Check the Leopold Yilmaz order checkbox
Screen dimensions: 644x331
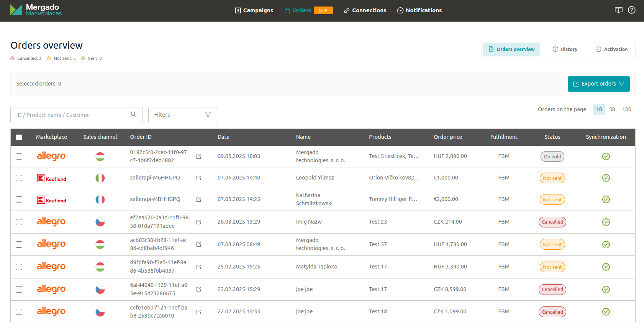[19, 178]
